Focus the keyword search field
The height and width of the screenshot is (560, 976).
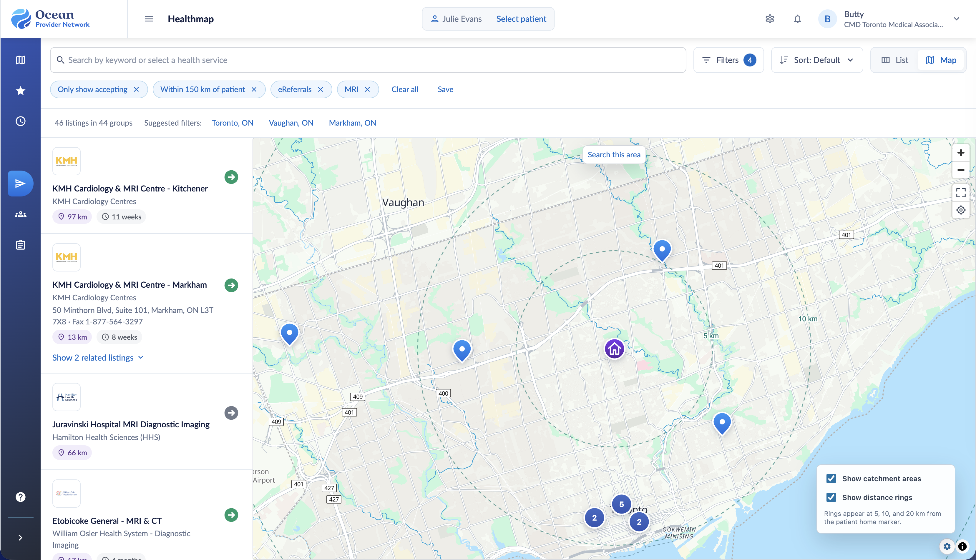(x=368, y=60)
